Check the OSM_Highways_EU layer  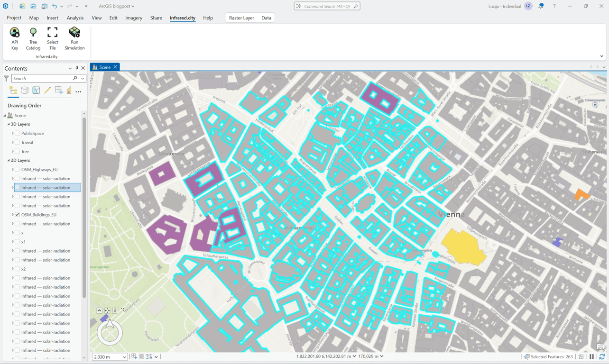tap(18, 169)
